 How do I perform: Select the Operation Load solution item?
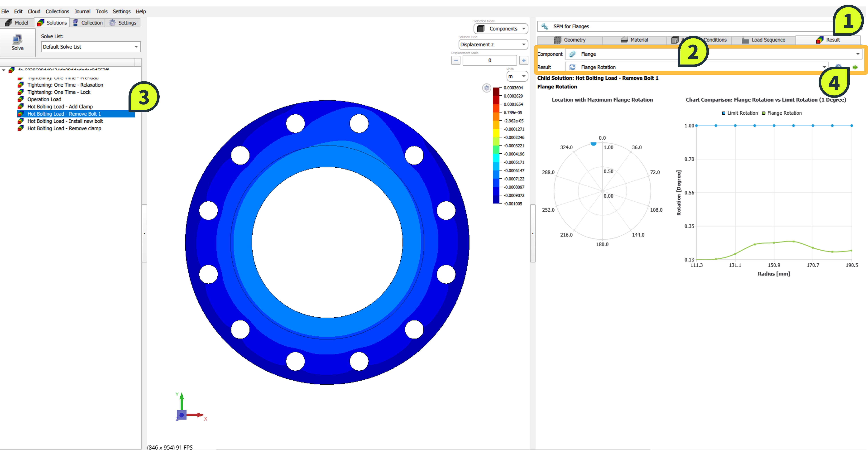tap(44, 99)
